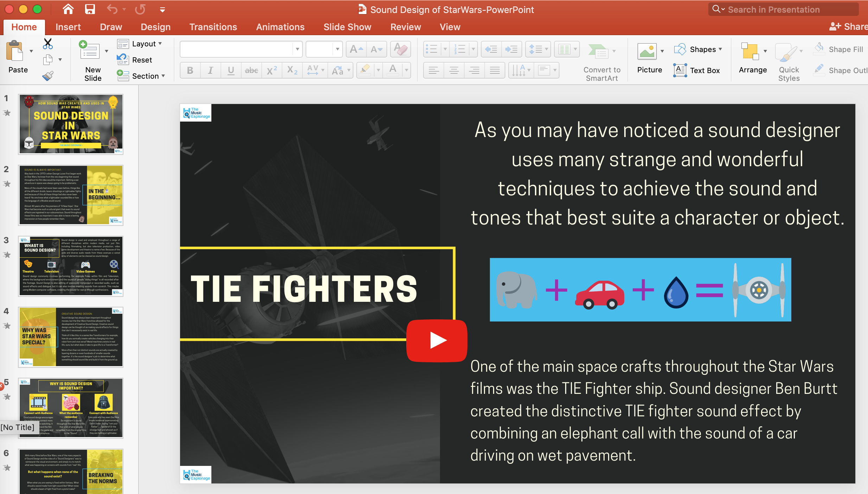Toggle bold formatting
Screen dimensions: 868x494
190,70
